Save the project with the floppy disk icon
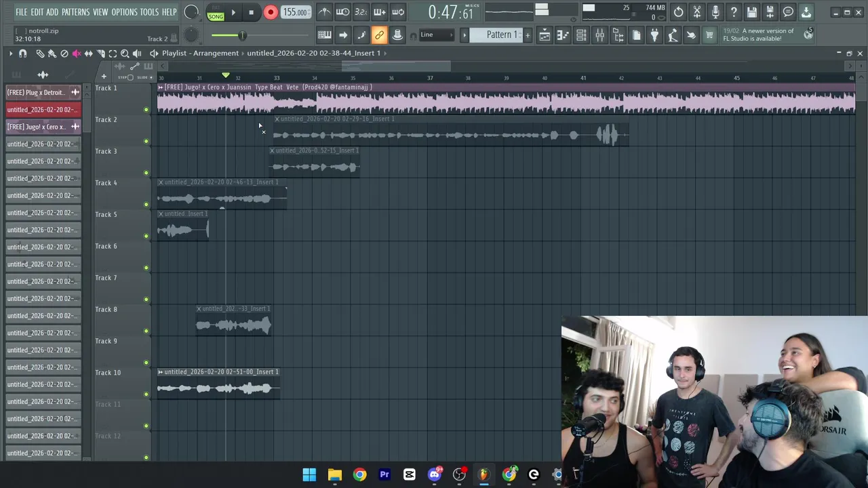 pos(751,12)
